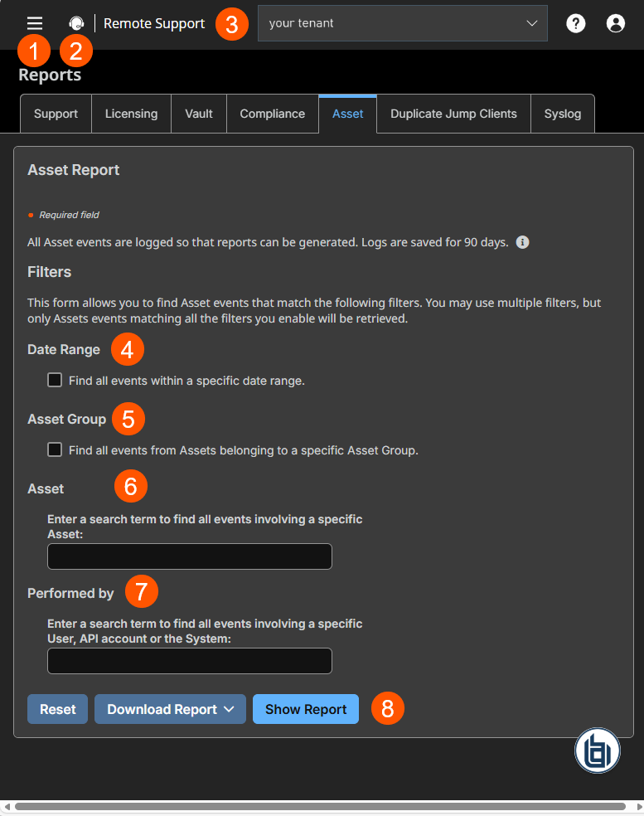This screenshot has width=644, height=816.
Task: Click the Show Report button
Action: [x=306, y=709]
